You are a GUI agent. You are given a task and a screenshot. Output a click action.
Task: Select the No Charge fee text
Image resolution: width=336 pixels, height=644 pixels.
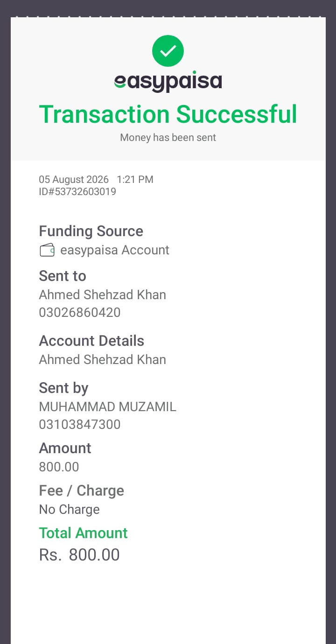[x=70, y=510]
